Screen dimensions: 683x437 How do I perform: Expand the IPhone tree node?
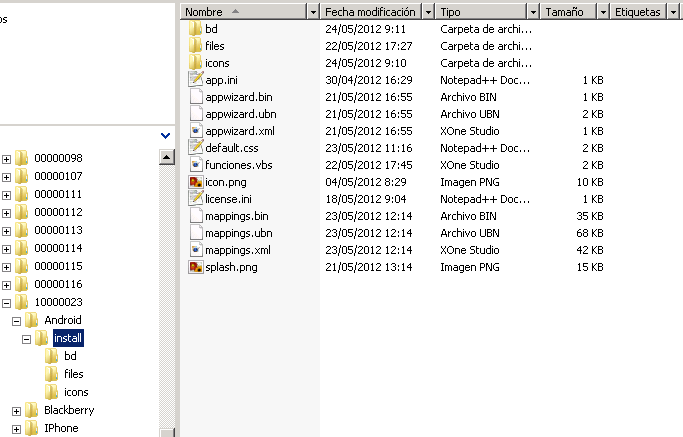16,430
